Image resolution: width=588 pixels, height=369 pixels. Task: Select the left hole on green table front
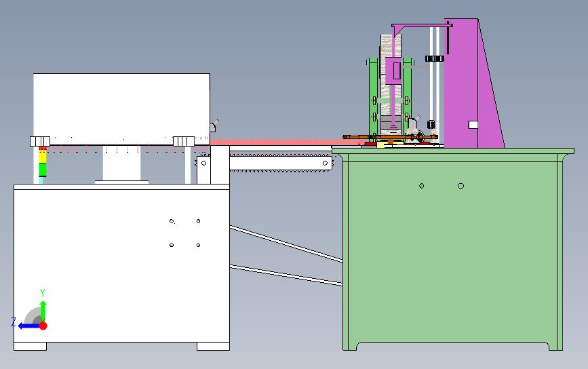click(421, 186)
